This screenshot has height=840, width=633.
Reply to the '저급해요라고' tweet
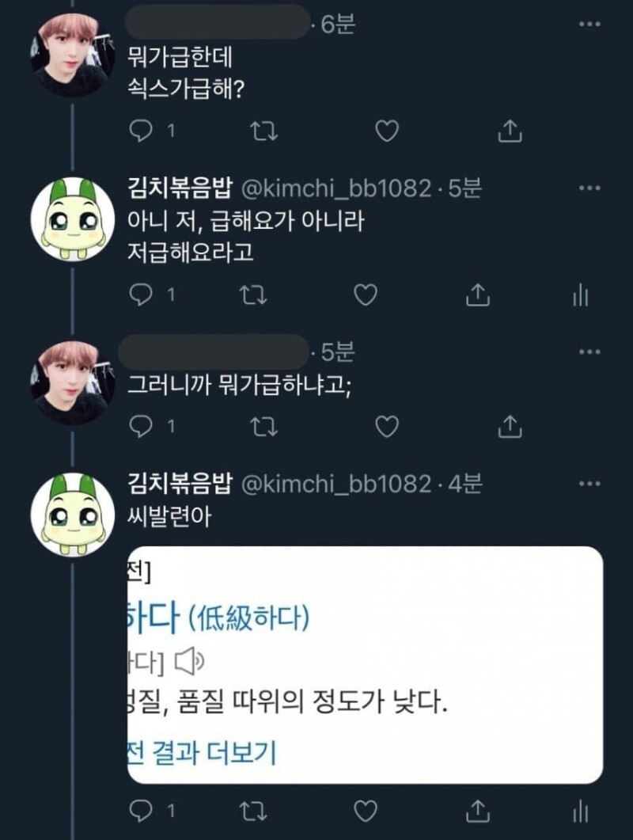(x=140, y=295)
